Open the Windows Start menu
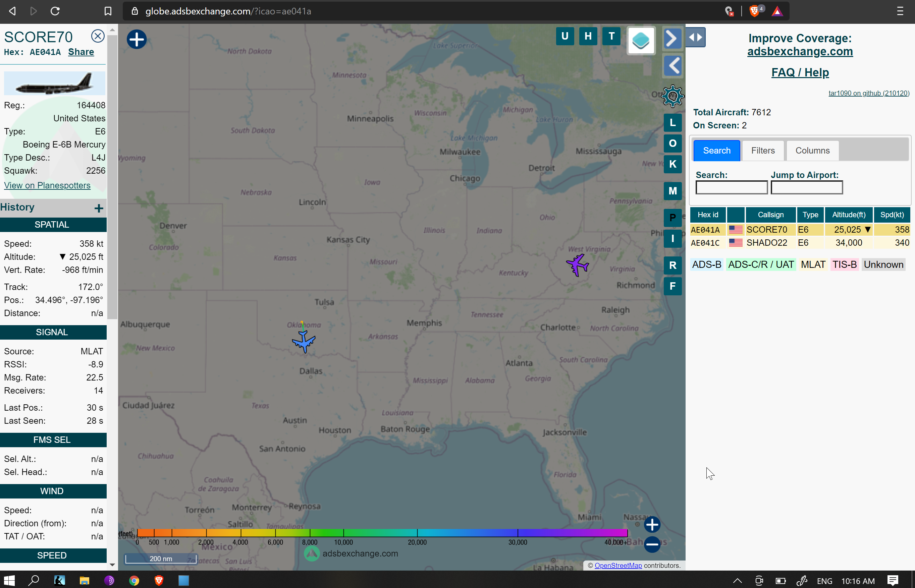The image size is (915, 588). (9, 580)
